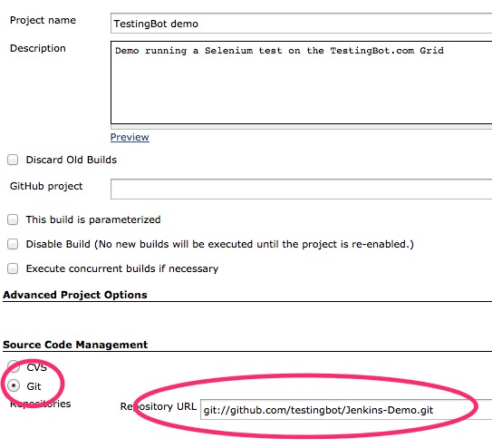Image resolution: width=492 pixels, height=448 pixels.
Task: Check This build is parameterized
Action: (x=13, y=219)
